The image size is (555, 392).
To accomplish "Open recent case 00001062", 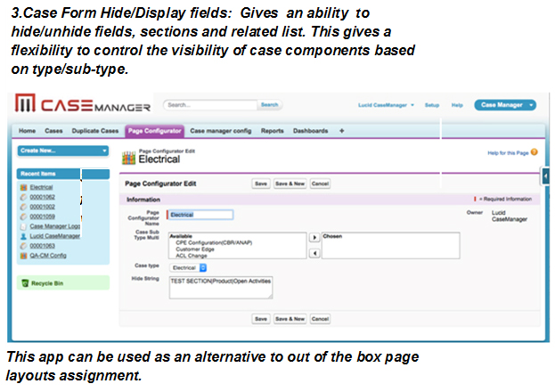I will (x=42, y=197).
